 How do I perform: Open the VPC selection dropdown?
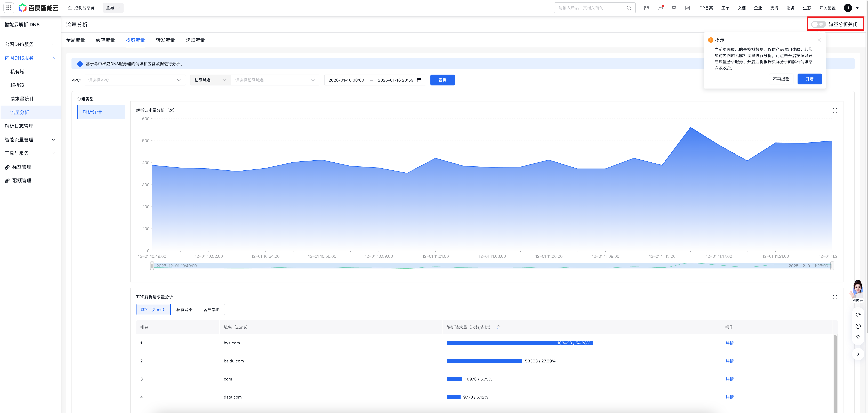coord(135,80)
